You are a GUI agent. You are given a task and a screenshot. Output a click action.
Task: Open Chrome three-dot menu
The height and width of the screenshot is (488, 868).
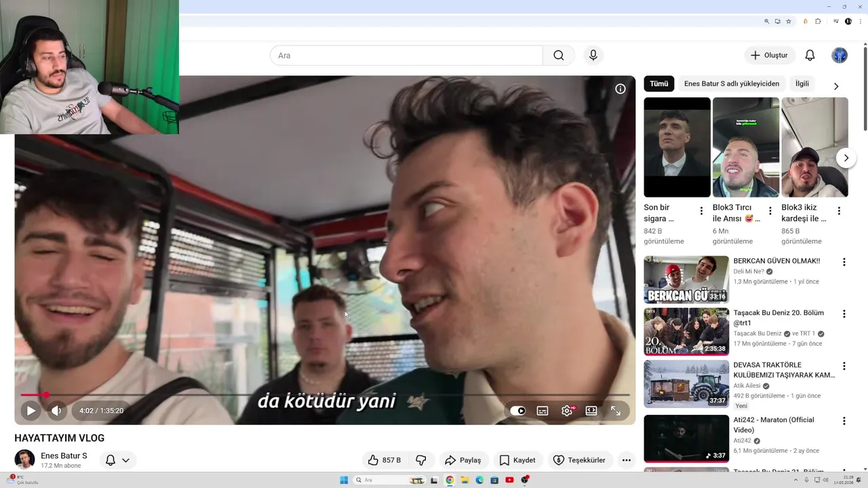click(861, 22)
